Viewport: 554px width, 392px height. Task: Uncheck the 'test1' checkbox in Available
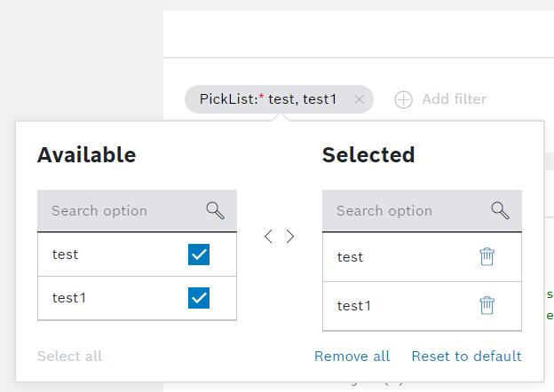[x=199, y=298]
